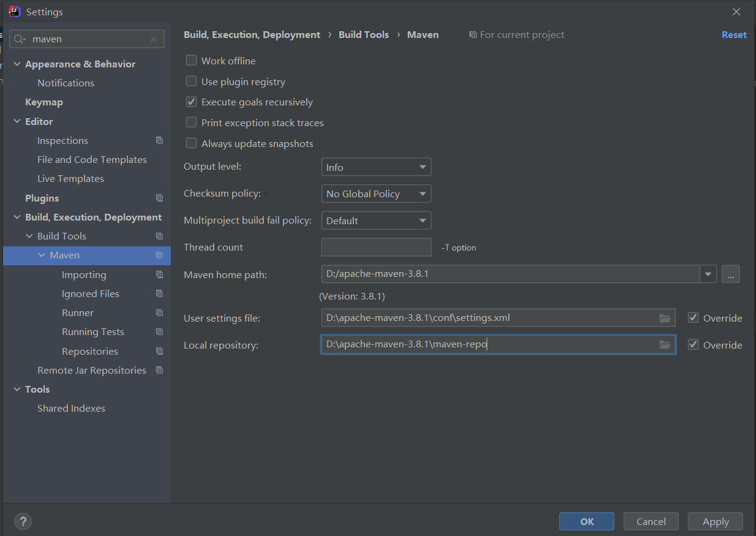Image resolution: width=756 pixels, height=536 pixels.
Task: Clear the maven search box with X icon
Action: [x=154, y=39]
